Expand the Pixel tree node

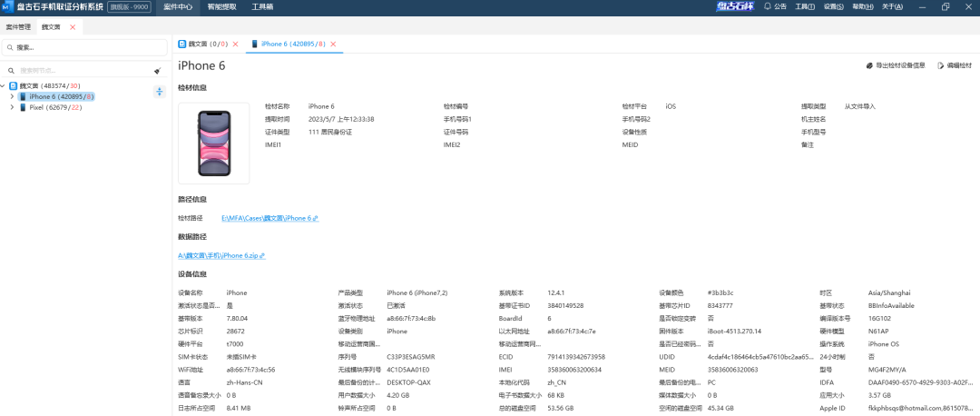click(12, 107)
